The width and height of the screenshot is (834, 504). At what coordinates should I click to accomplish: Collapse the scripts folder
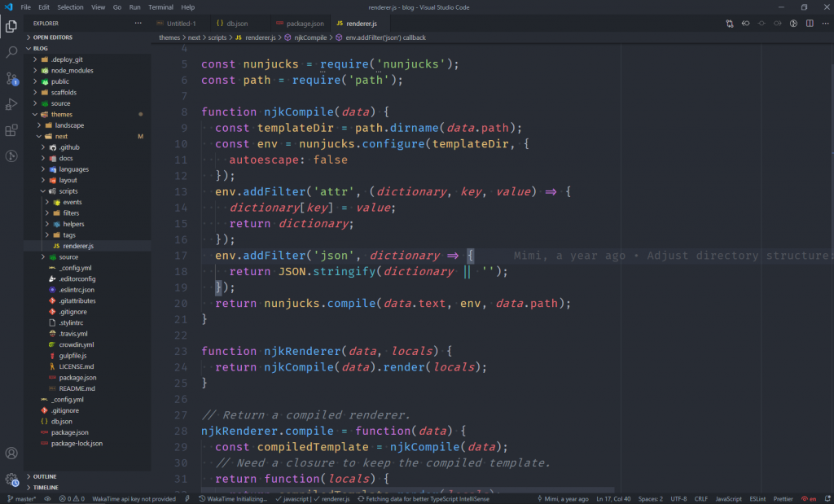(x=87, y=191)
